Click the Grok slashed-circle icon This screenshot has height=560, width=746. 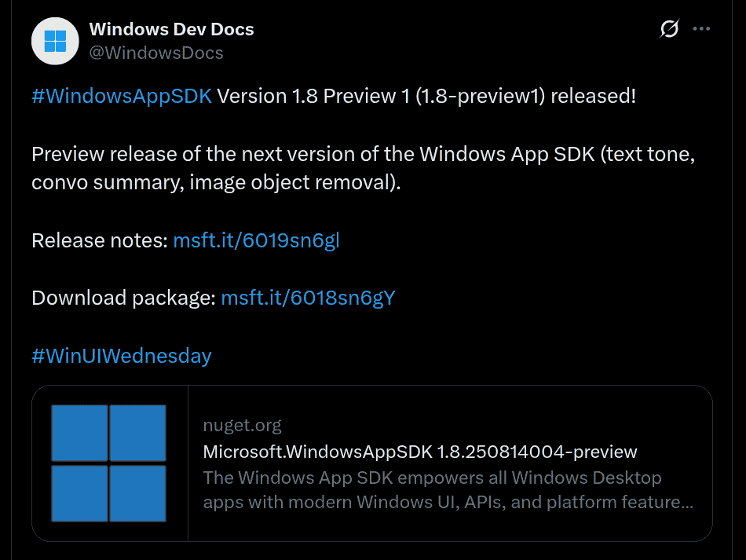point(669,30)
